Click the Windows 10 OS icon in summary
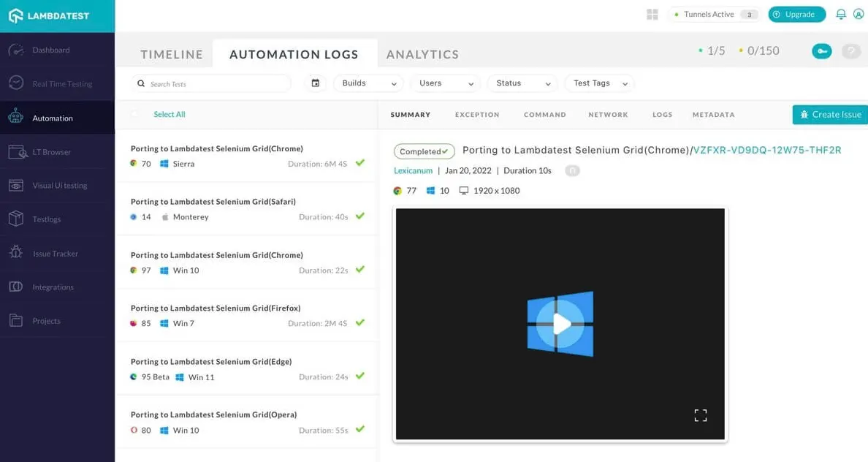This screenshot has width=868, height=462. coord(430,191)
